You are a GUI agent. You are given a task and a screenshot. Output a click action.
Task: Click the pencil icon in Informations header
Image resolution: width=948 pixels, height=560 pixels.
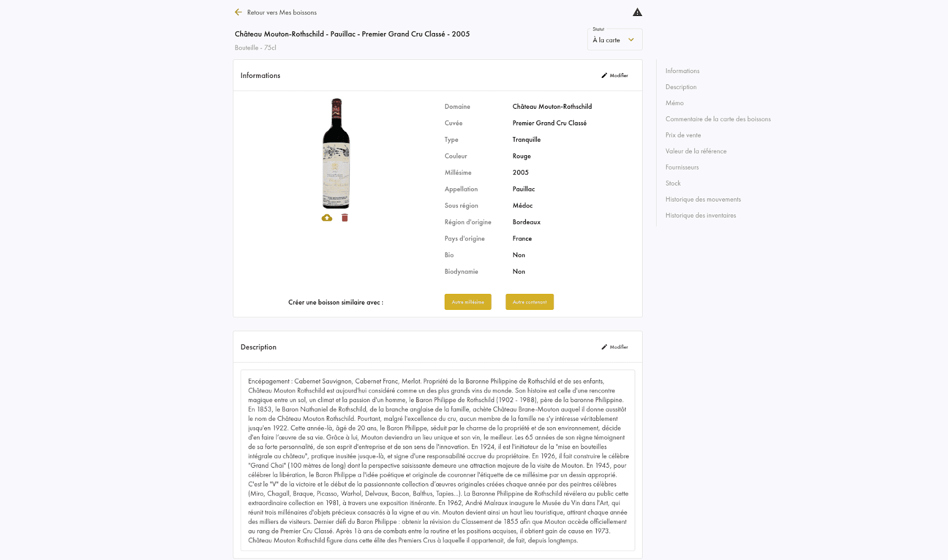(604, 75)
